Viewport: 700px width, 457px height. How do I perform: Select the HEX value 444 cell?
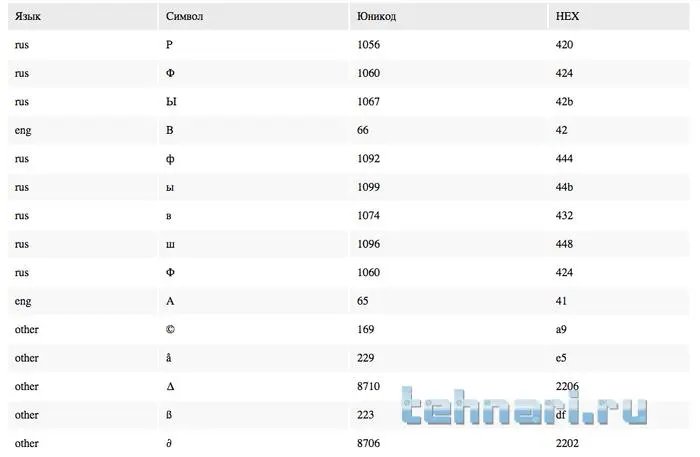[x=563, y=158]
